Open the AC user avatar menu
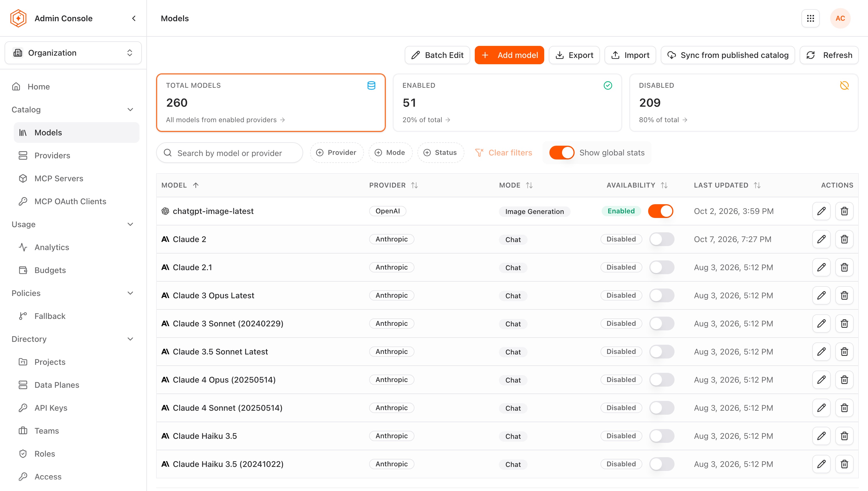868x491 pixels. (840, 18)
